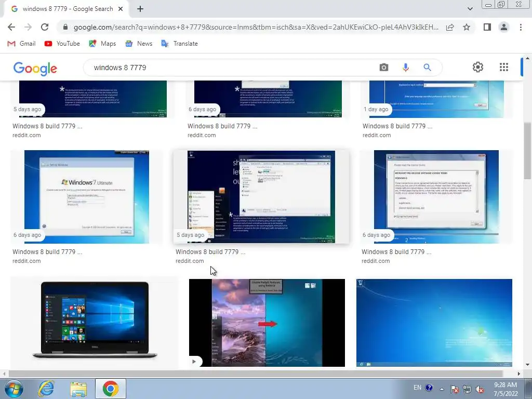Screen dimensions: 532x399
Task: Open the Windows 7 Ultimate setup thumbnail
Action: point(87,197)
